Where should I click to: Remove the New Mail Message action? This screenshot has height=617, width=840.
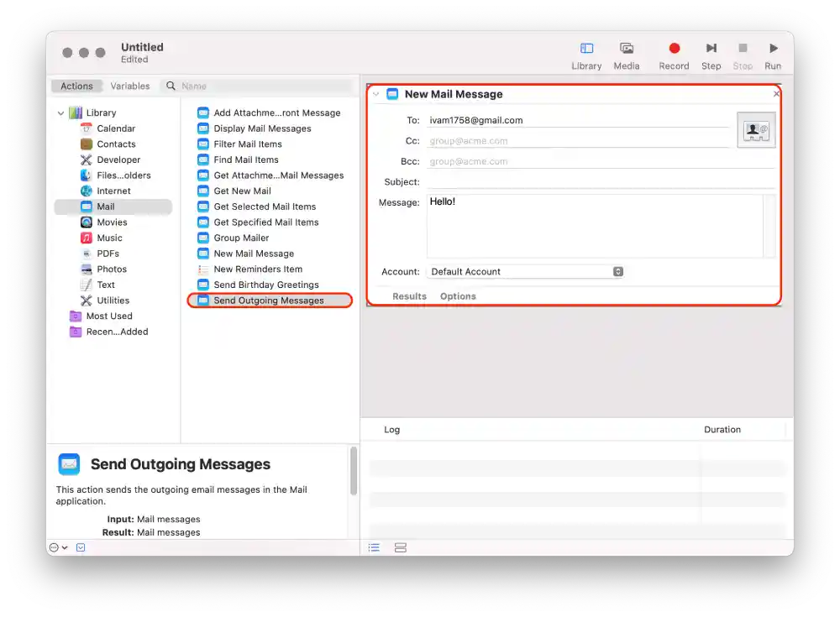point(776,94)
